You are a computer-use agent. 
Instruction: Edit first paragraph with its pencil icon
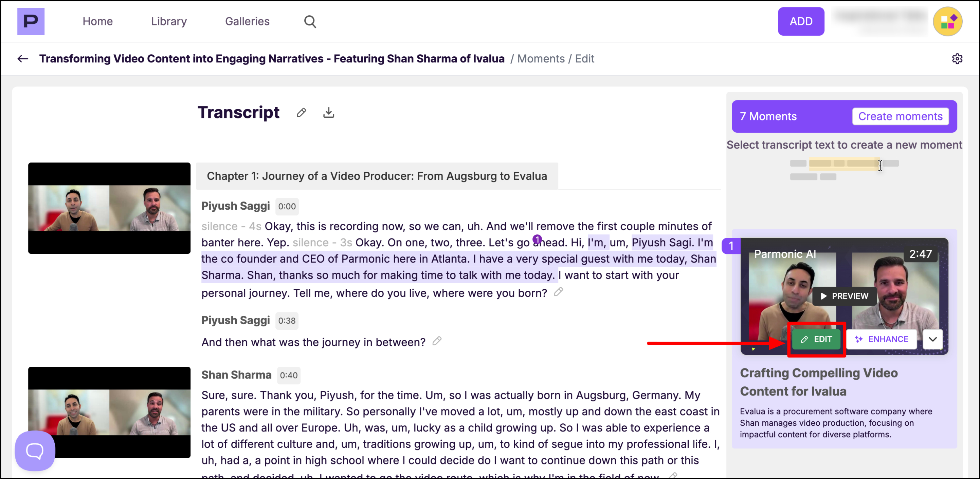[558, 292]
